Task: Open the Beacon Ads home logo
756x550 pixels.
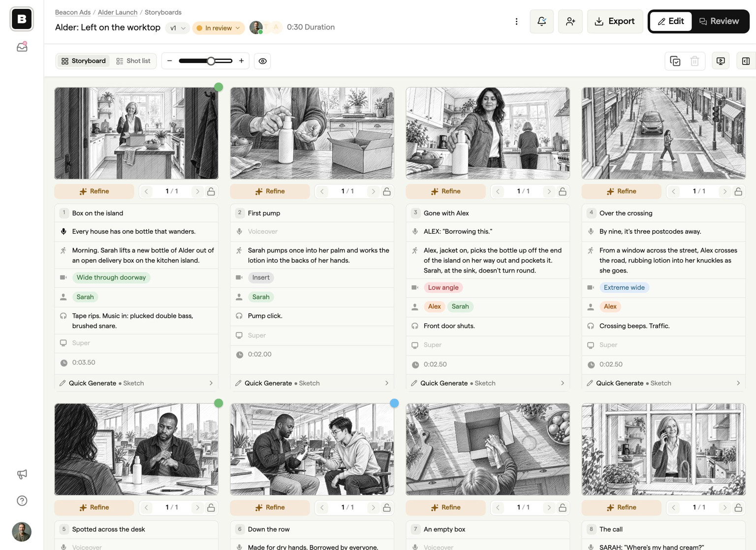Action: [22, 19]
